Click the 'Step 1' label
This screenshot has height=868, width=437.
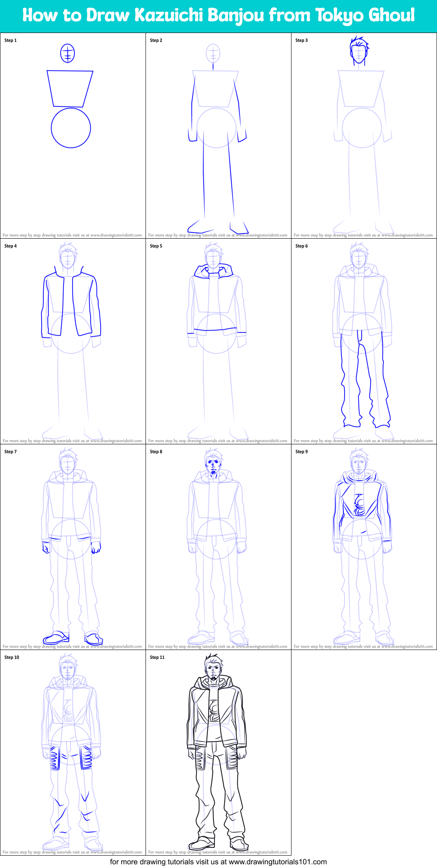pos(11,40)
